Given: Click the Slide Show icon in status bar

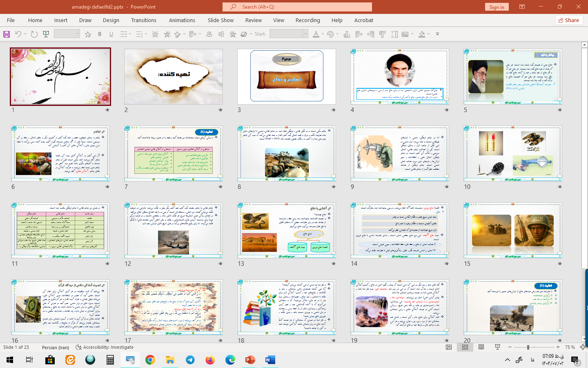Looking at the screenshot, I should pos(497,347).
